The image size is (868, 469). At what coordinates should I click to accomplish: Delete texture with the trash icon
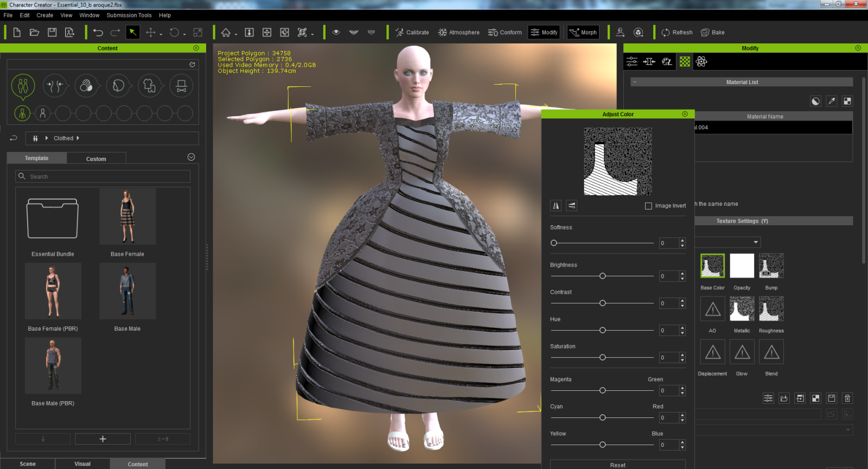point(847,398)
